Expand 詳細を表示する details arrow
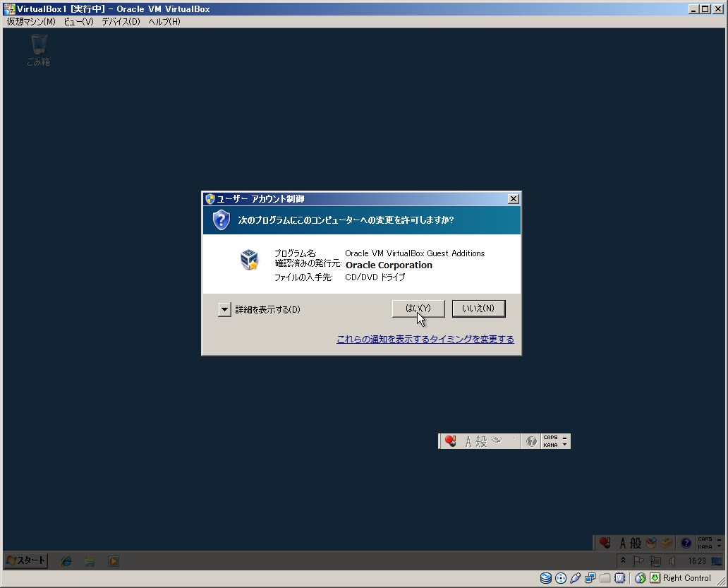The width and height of the screenshot is (728, 588). pos(224,309)
